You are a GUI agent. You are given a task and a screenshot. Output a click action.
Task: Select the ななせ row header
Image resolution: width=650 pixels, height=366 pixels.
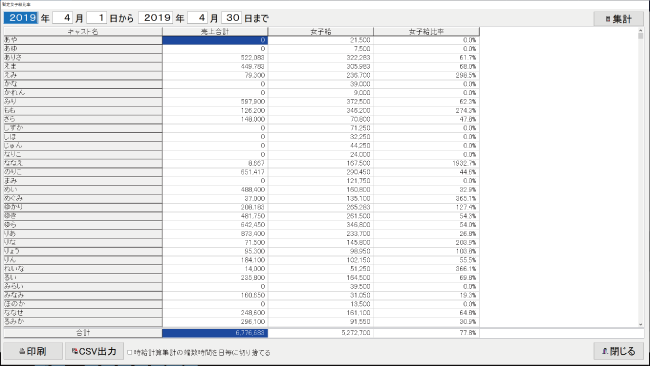pos(83,313)
